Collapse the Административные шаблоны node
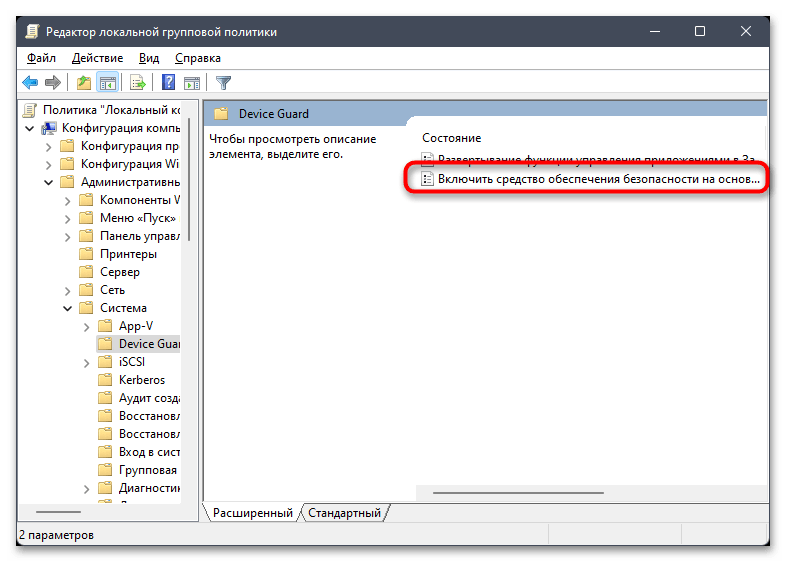This screenshot has width=786, height=562. pyautogui.click(x=49, y=182)
